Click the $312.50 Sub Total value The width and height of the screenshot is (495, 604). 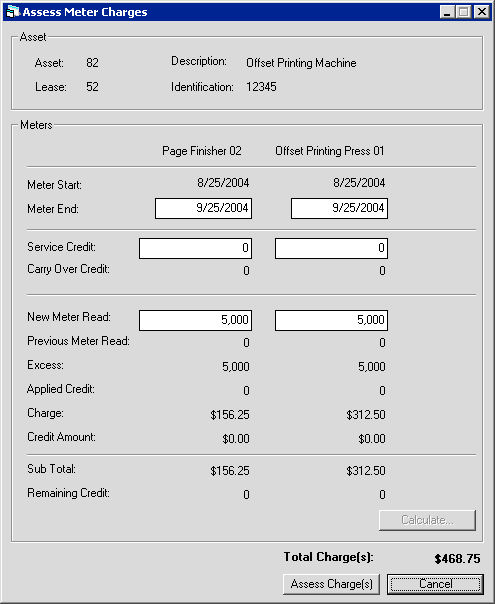pyautogui.click(x=366, y=470)
